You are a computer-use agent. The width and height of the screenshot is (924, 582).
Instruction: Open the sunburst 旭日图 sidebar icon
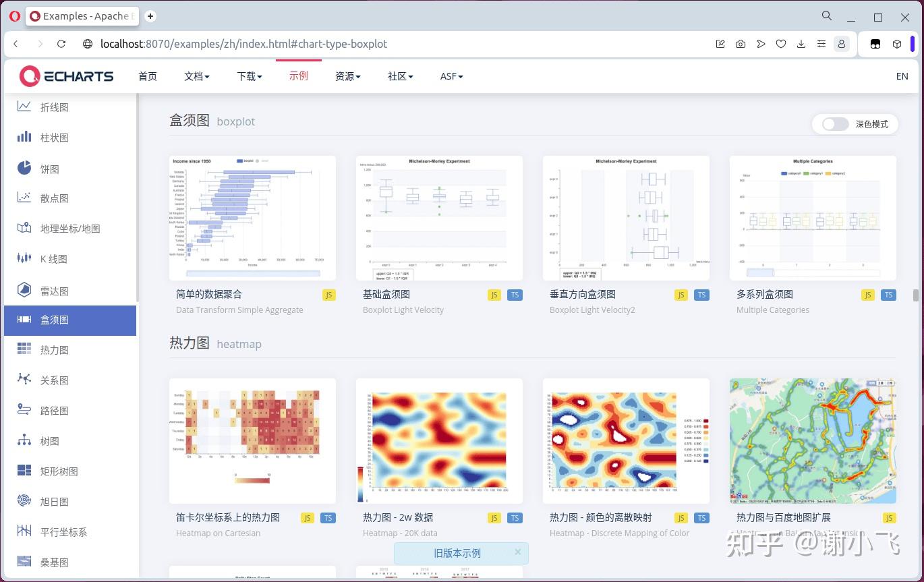pos(24,501)
